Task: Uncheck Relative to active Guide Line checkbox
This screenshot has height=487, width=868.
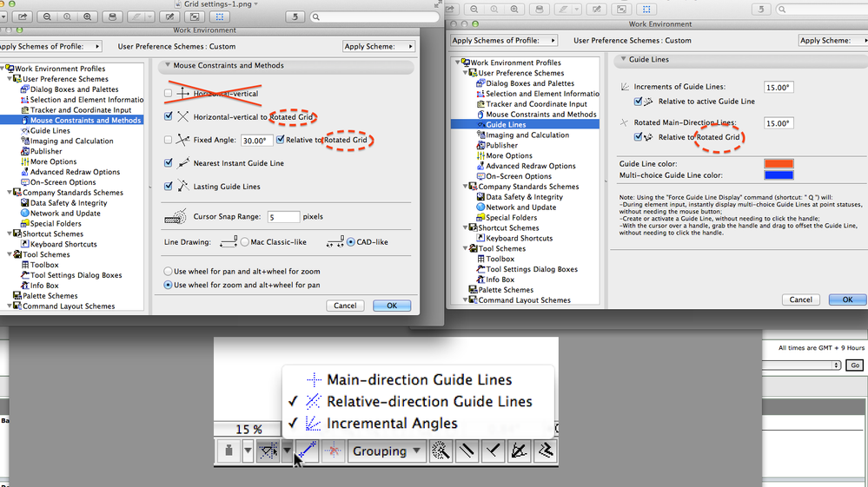Action: pos(639,102)
